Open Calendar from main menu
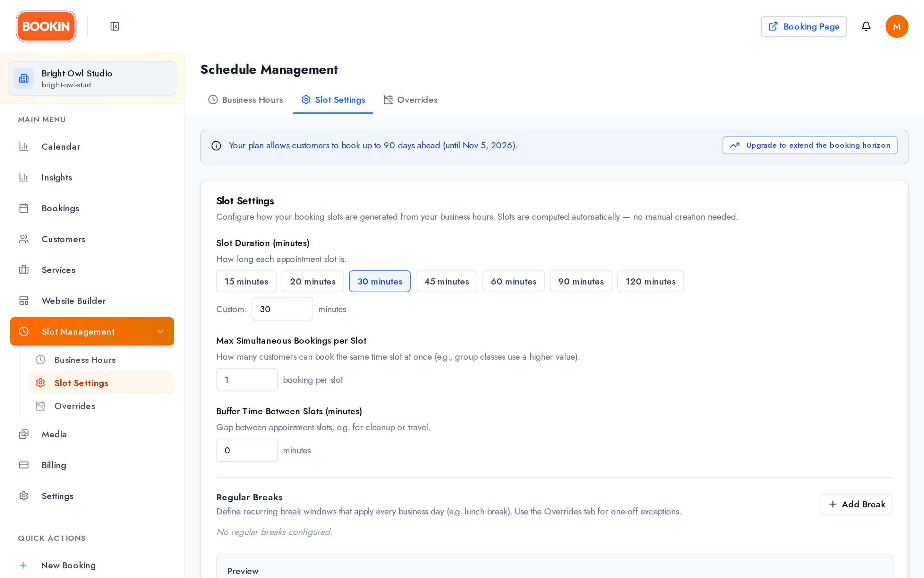 click(x=92, y=146)
